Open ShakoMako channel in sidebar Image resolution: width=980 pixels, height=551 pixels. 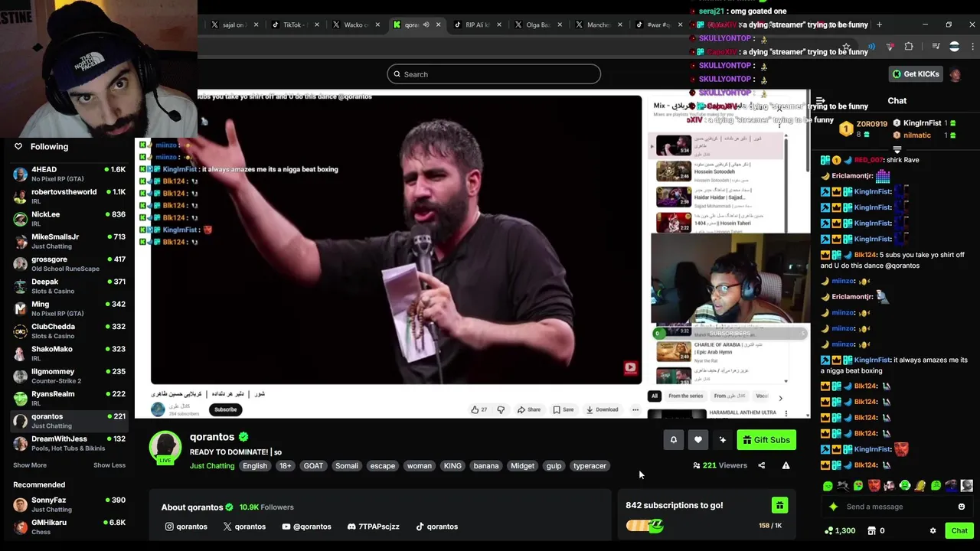(69, 353)
